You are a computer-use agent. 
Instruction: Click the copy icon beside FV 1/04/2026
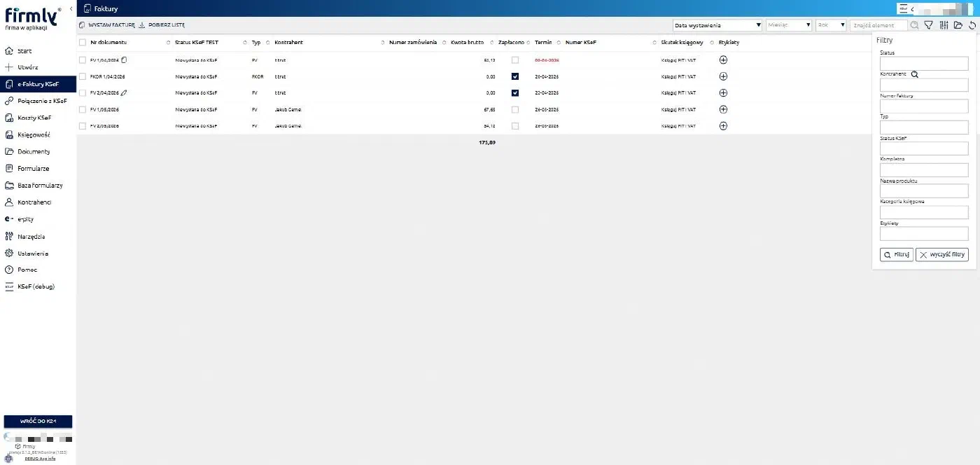[x=124, y=60]
